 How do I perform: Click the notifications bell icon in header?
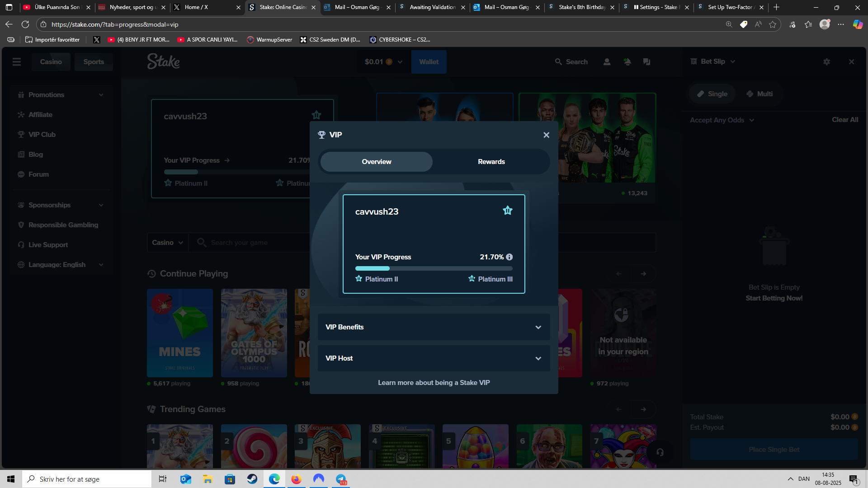(x=627, y=62)
